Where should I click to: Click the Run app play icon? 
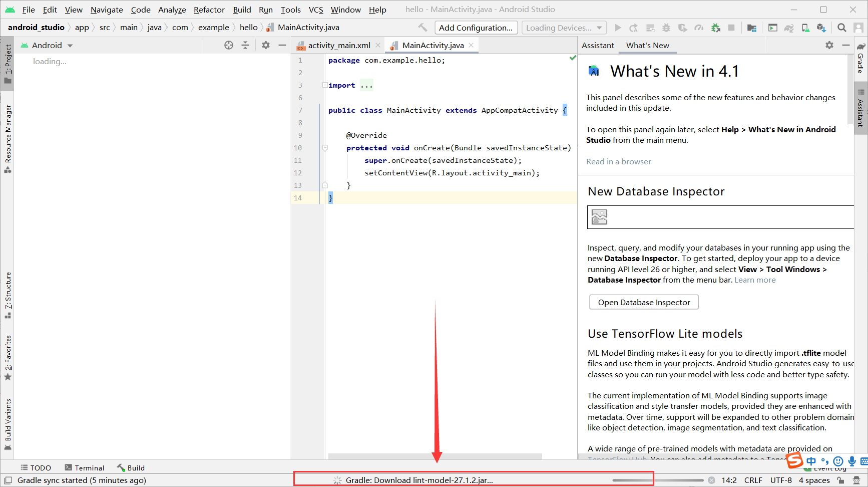click(618, 28)
